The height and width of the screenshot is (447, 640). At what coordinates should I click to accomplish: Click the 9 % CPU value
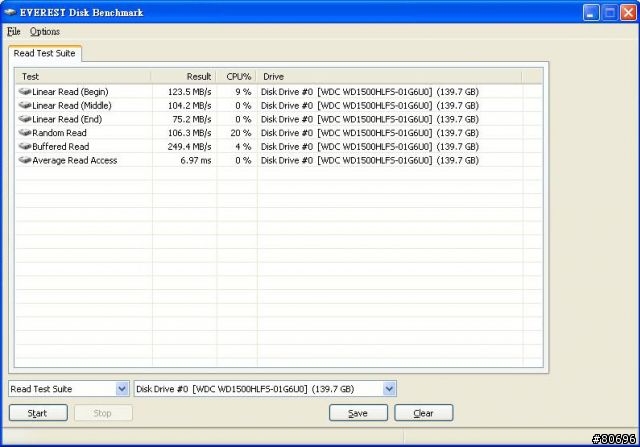pos(243,92)
